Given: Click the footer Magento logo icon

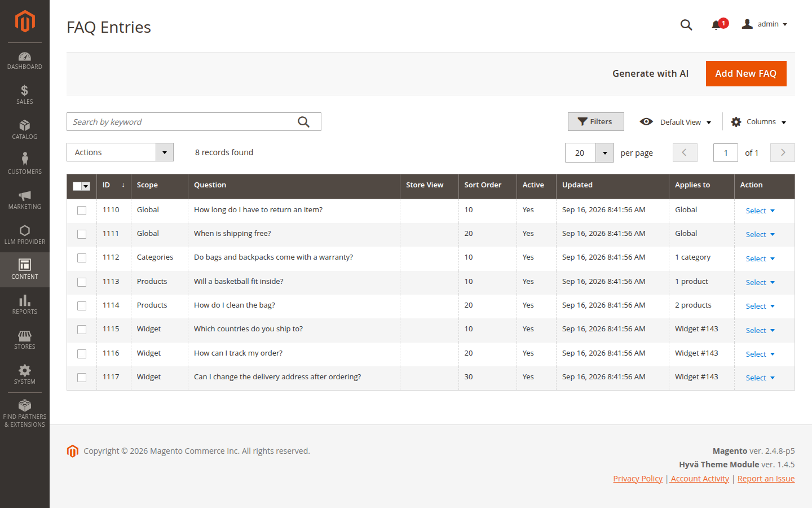Looking at the screenshot, I should tap(73, 451).
